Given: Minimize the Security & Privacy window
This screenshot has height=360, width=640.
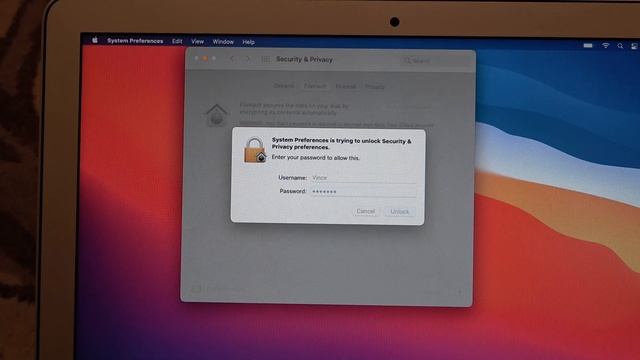Looking at the screenshot, I should pos(205,58).
